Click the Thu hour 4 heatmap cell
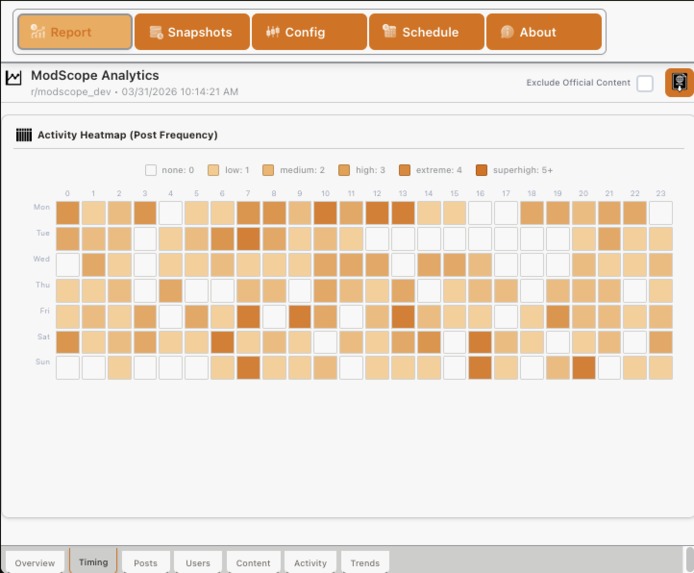The image size is (694, 573). 171,291
